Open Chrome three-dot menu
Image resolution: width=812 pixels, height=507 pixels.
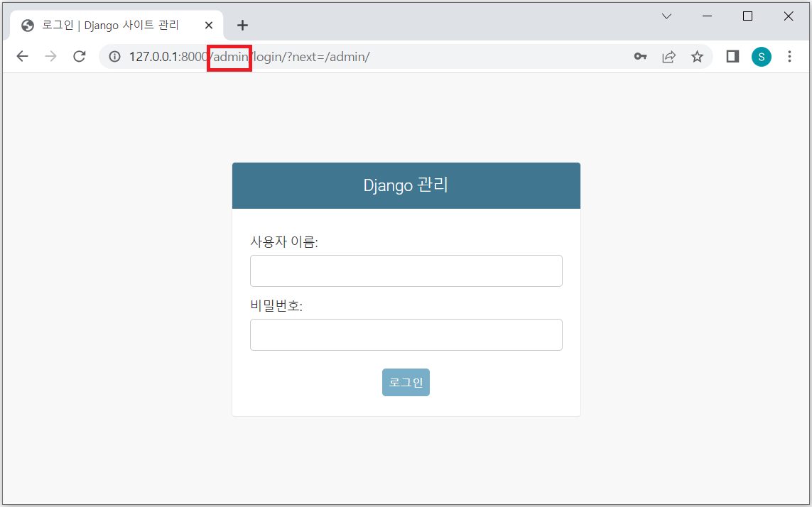790,56
